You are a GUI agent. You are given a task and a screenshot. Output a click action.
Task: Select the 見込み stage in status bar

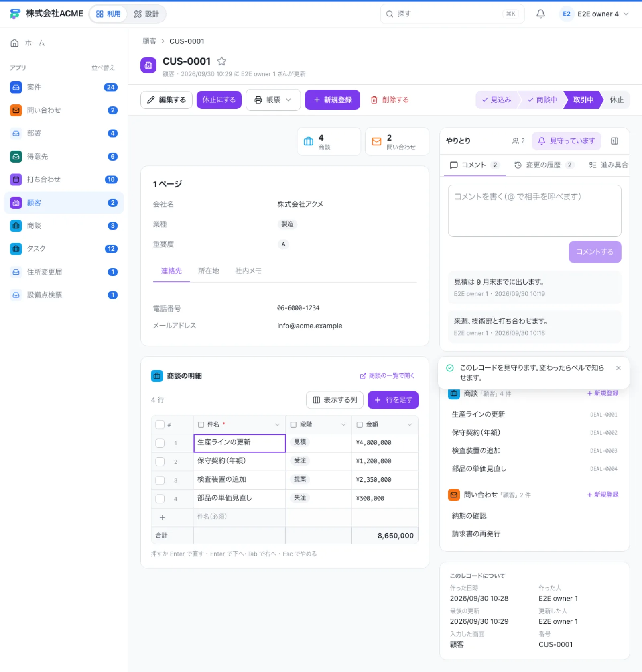(497, 100)
